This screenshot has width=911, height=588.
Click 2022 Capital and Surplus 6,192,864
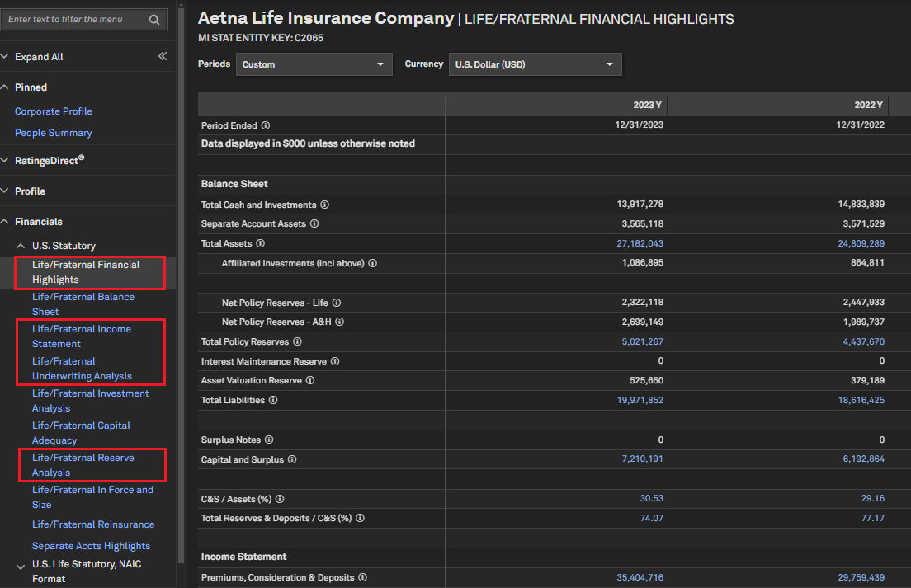click(x=863, y=459)
